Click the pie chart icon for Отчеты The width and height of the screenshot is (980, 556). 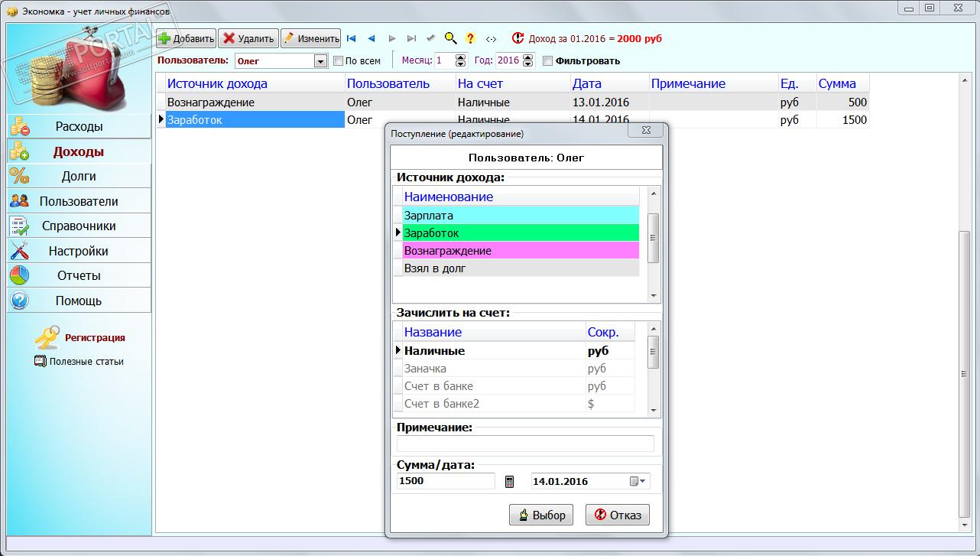(19, 275)
